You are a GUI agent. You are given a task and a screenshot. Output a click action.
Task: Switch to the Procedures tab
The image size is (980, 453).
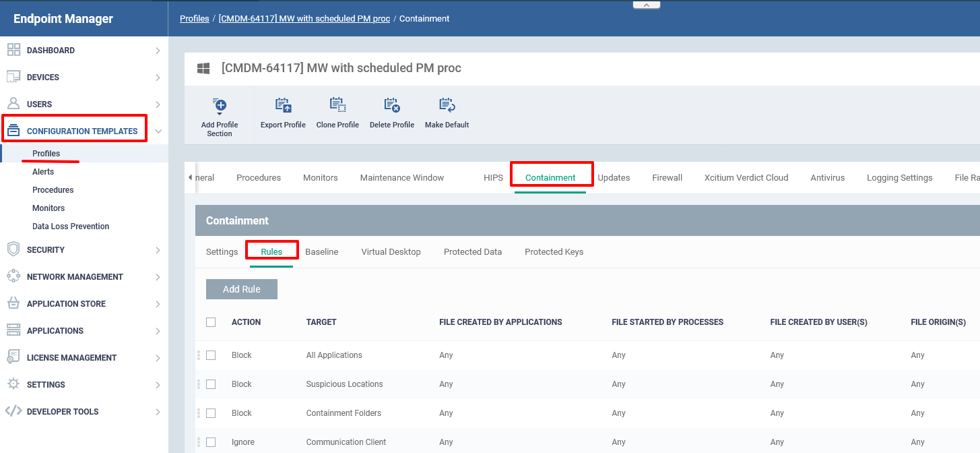tap(259, 178)
